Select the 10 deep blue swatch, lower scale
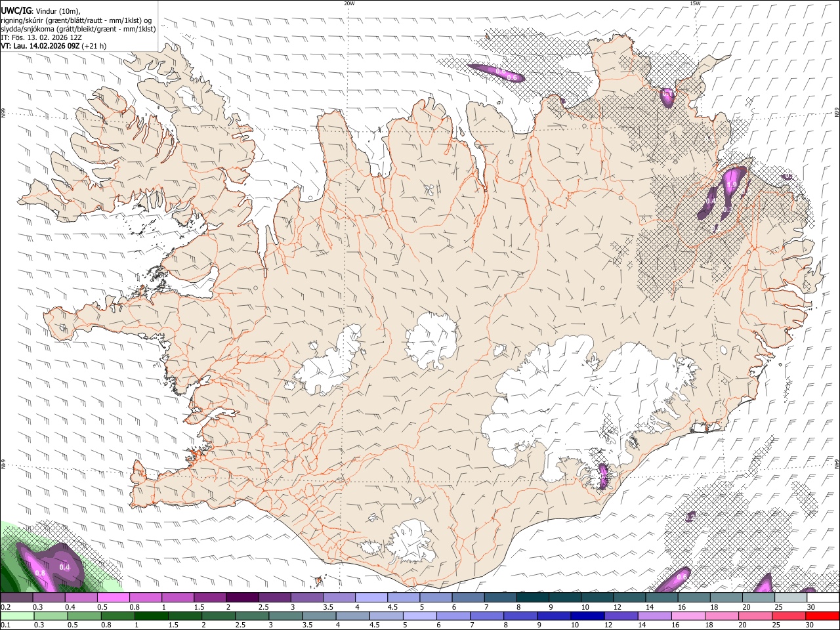840x630 pixels. click(586, 616)
